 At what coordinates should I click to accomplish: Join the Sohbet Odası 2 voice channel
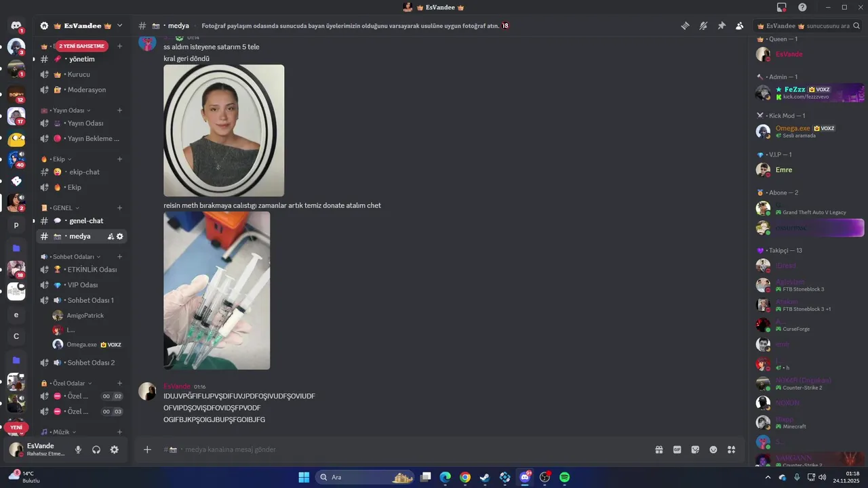(81, 363)
